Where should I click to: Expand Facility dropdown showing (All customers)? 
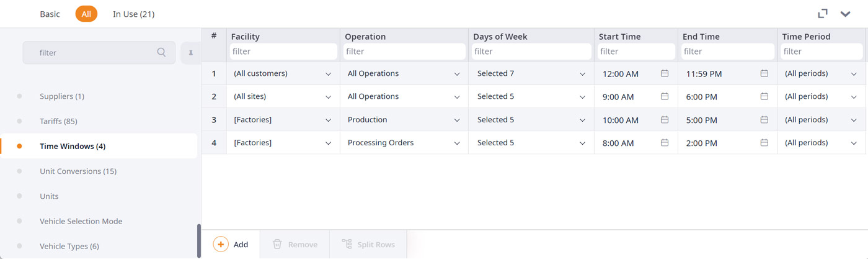pos(283,73)
